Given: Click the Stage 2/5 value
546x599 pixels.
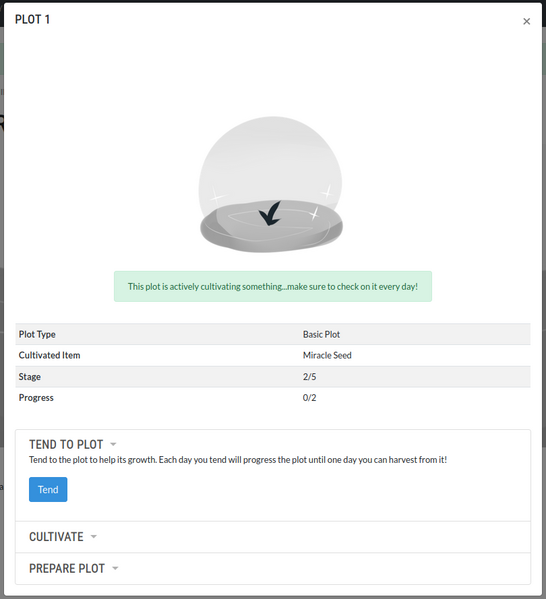Looking at the screenshot, I should (309, 377).
